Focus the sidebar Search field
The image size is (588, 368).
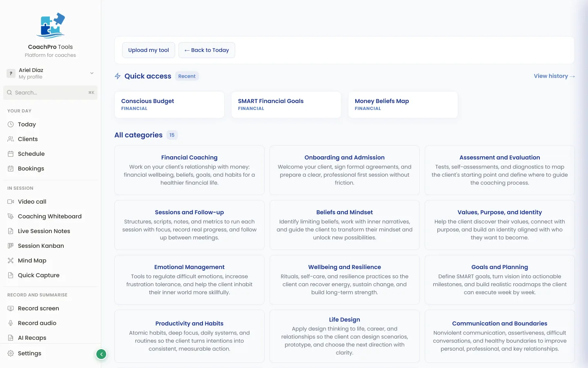coord(50,92)
